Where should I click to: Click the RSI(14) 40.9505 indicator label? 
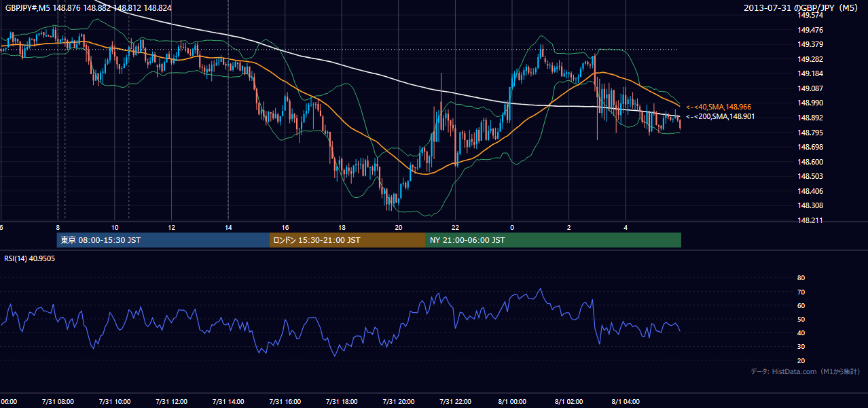coord(30,258)
